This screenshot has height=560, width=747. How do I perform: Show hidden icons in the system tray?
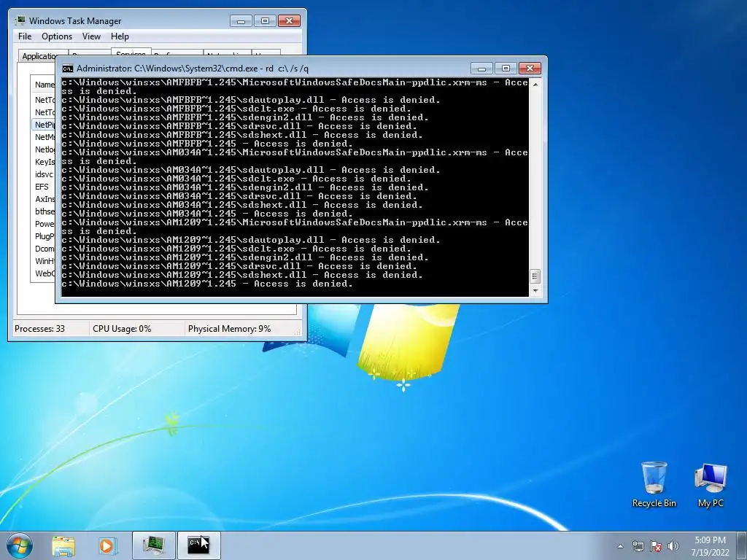tap(620, 546)
